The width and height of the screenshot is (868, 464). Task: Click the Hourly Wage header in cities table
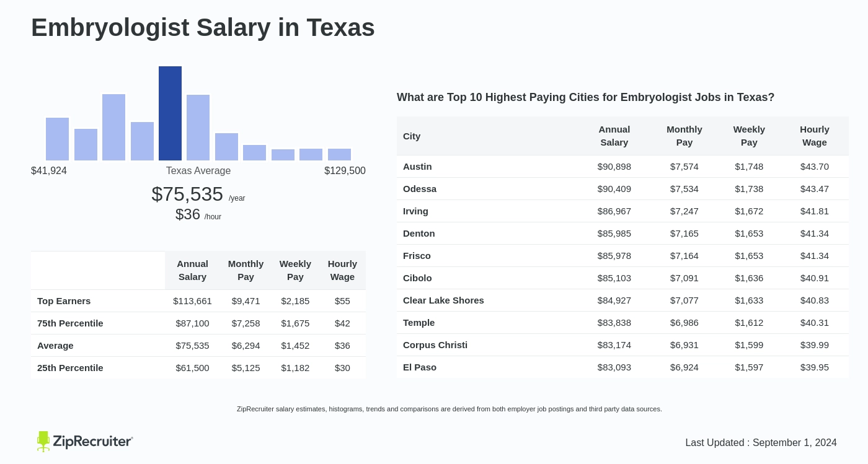click(815, 136)
